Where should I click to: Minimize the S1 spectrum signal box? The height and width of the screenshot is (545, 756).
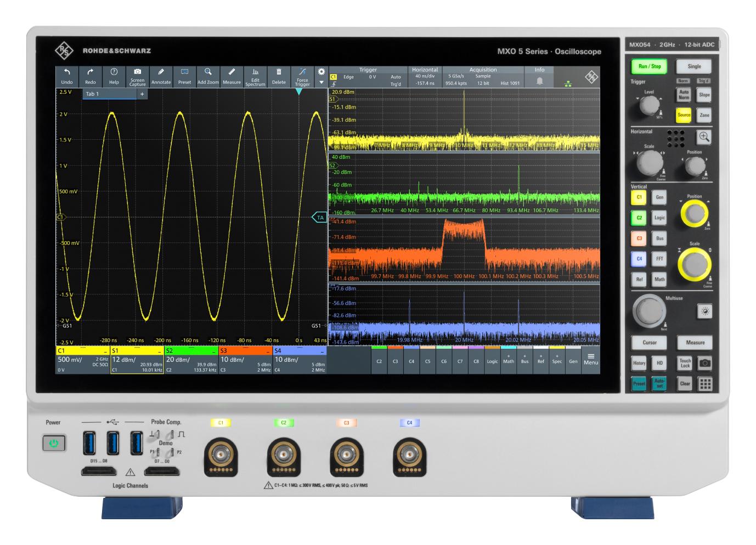click(x=160, y=351)
